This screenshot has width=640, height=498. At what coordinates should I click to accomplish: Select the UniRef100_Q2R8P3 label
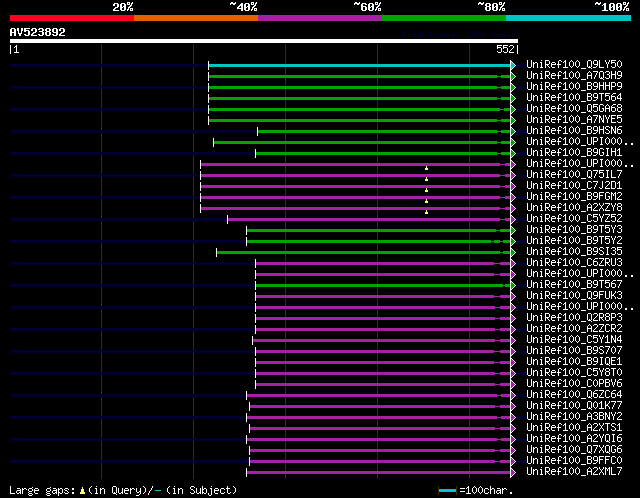(x=574, y=318)
